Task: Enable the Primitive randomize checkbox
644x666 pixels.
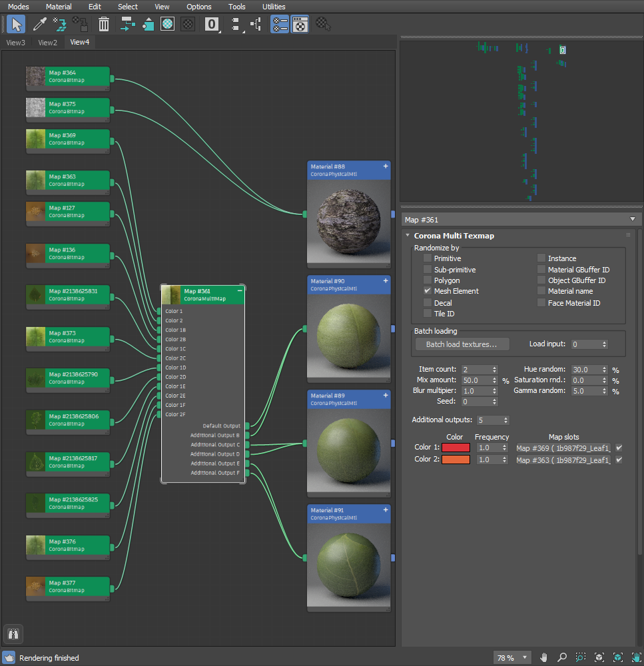Action: 427,258
